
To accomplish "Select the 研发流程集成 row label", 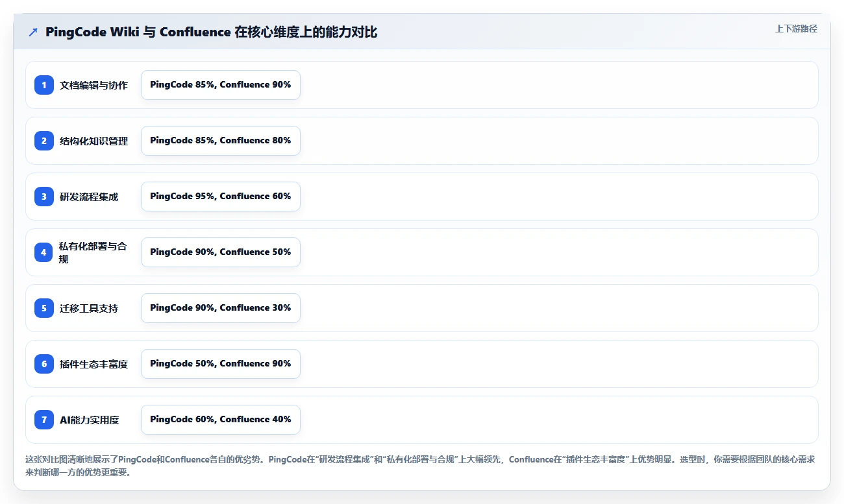I will coord(89,197).
